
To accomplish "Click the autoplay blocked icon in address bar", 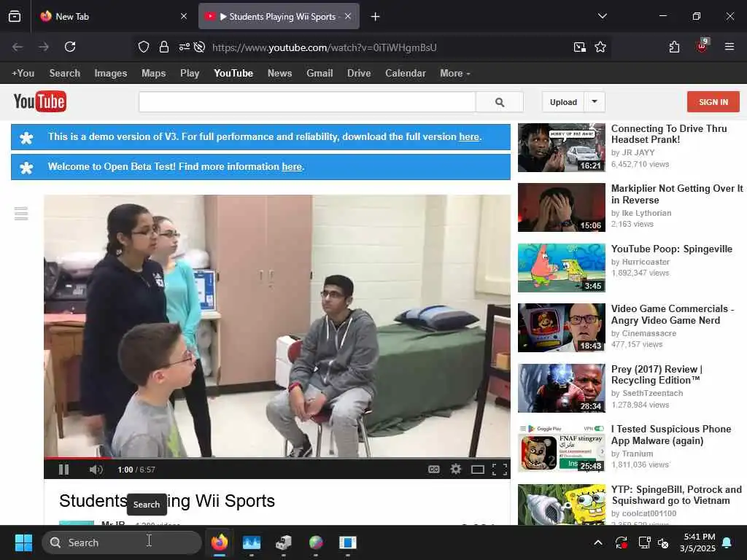I will coord(200,47).
